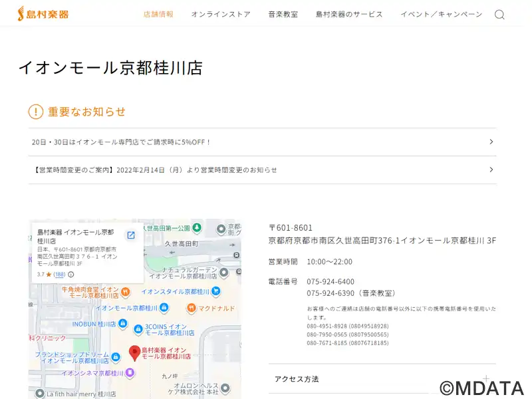
Task: Expand the 営業時間変更のご案内 notice
Action: point(262,170)
